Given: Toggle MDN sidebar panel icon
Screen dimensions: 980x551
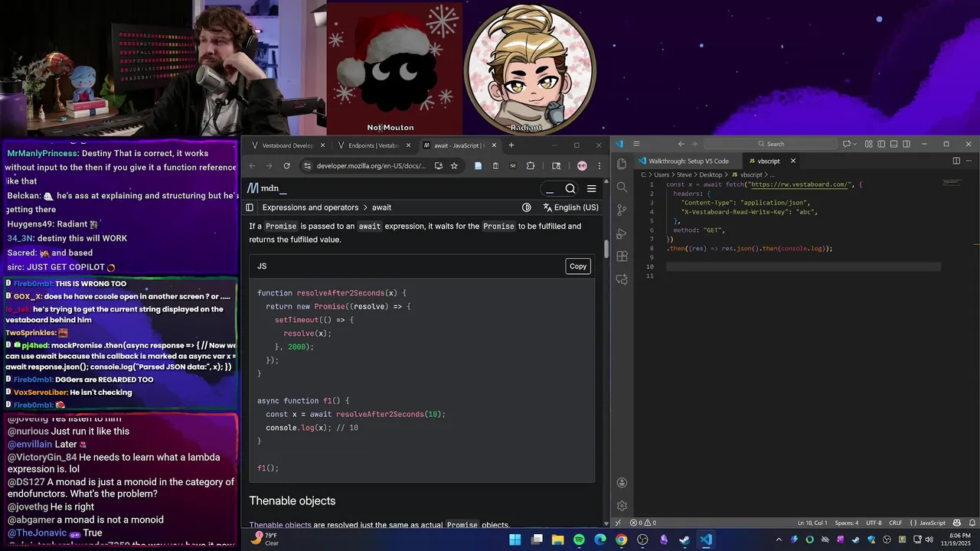Looking at the screenshot, I should click(x=250, y=207).
